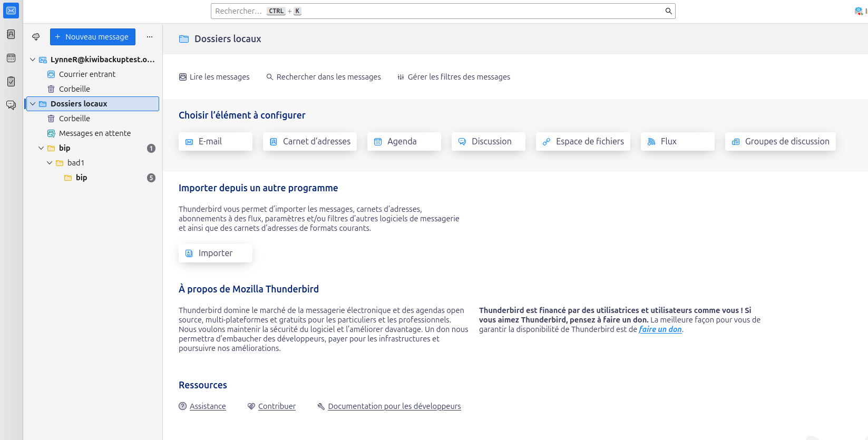The height and width of the screenshot is (440, 868).
Task: Open the Tasks space icon
Action: click(x=11, y=82)
